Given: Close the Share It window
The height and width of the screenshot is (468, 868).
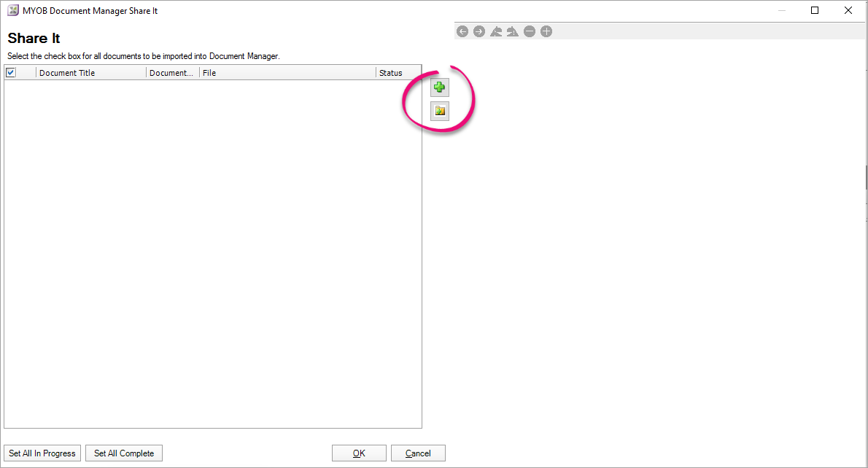Looking at the screenshot, I should pyautogui.click(x=848, y=10).
